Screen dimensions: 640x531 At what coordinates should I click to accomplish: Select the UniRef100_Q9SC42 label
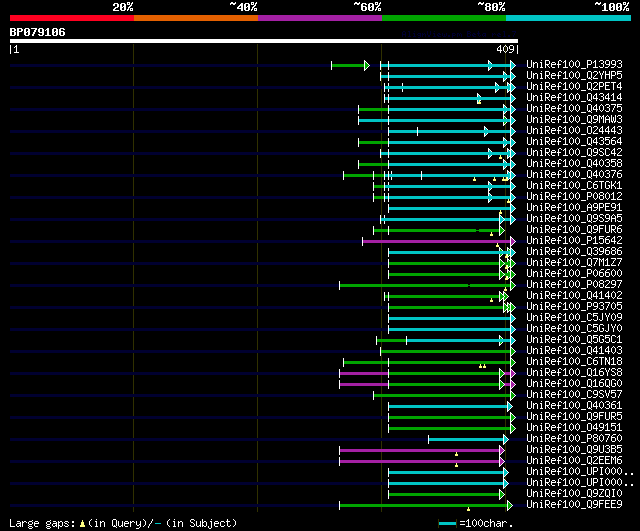574,153
